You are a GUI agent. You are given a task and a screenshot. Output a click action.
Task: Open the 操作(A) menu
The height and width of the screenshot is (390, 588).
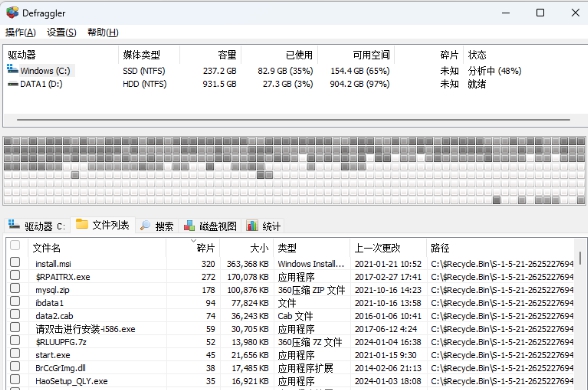click(21, 33)
